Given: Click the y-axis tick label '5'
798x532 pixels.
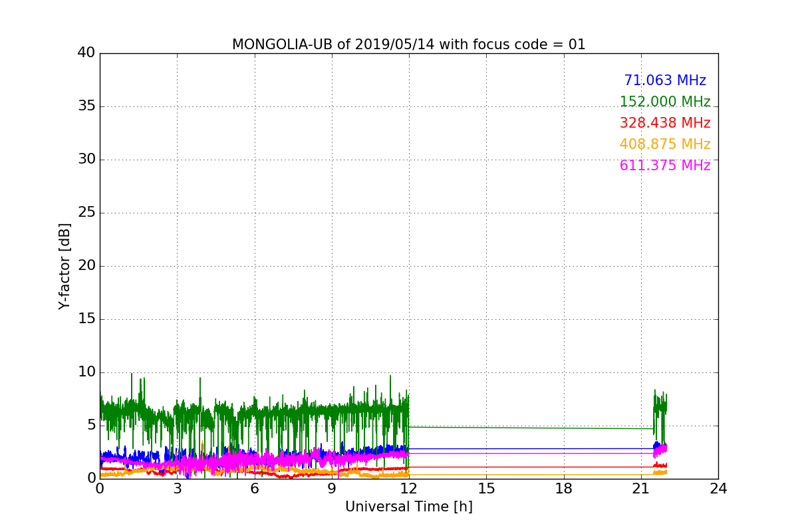Looking at the screenshot, I should pos(91,426).
